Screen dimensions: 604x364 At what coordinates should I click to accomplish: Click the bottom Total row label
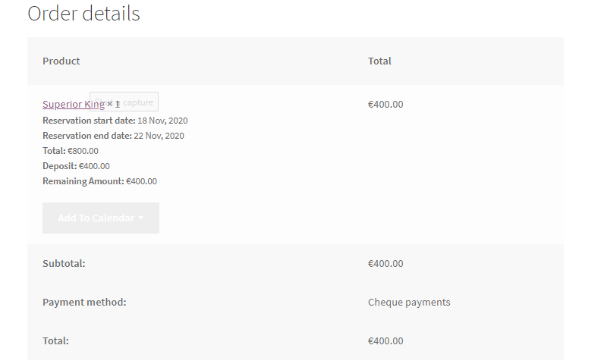[55, 341]
